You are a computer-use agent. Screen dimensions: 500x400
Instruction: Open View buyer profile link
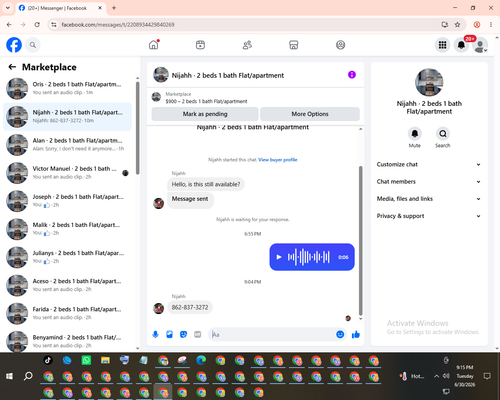(278, 160)
